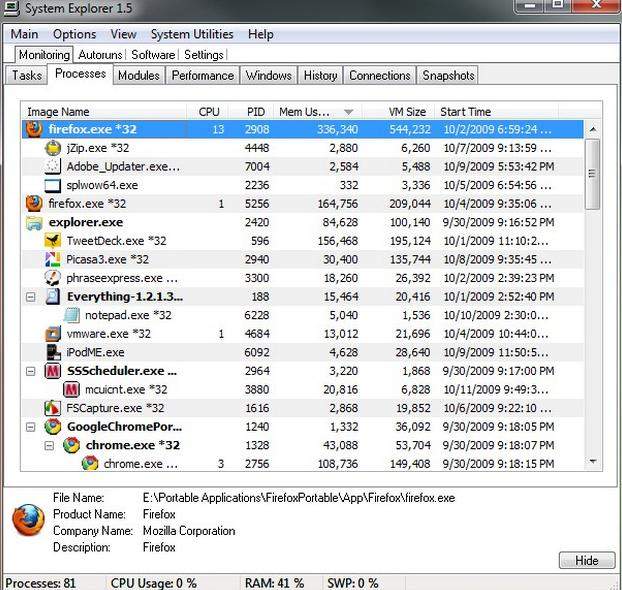622x590 pixels.
Task: Open the Options menu
Action: coord(75,34)
